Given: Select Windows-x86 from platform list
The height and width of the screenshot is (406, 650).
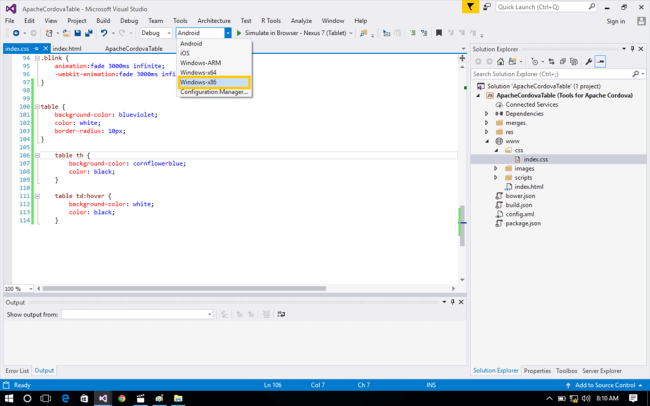Looking at the screenshot, I should [199, 82].
